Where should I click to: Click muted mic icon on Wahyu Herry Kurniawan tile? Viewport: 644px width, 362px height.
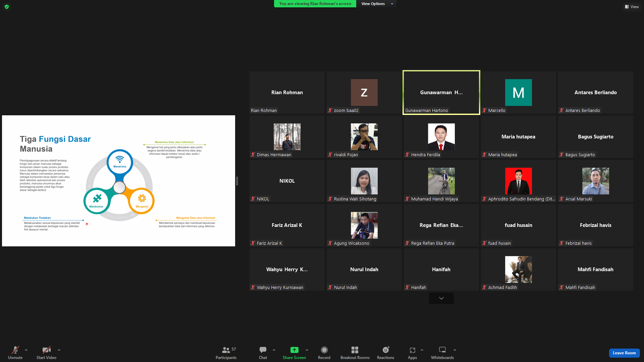pyautogui.click(x=253, y=287)
